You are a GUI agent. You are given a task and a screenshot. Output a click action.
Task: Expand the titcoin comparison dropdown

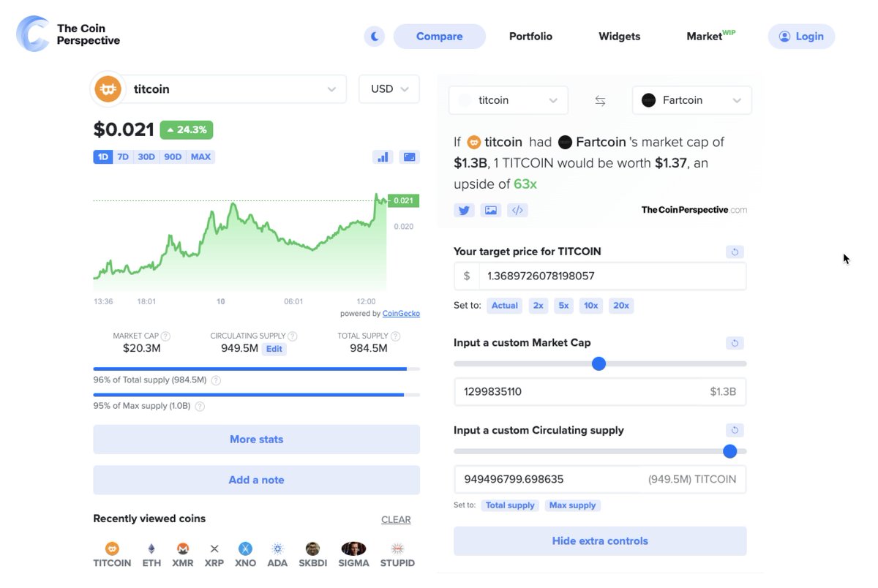tap(509, 100)
